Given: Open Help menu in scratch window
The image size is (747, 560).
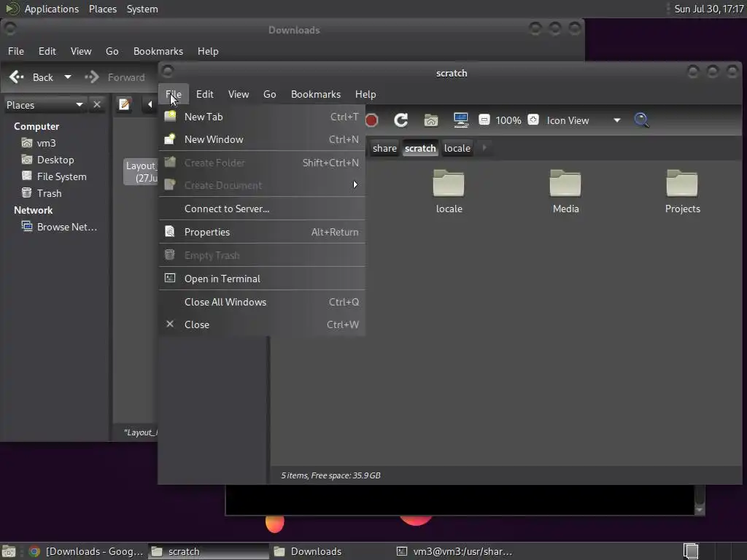Looking at the screenshot, I should 365,94.
